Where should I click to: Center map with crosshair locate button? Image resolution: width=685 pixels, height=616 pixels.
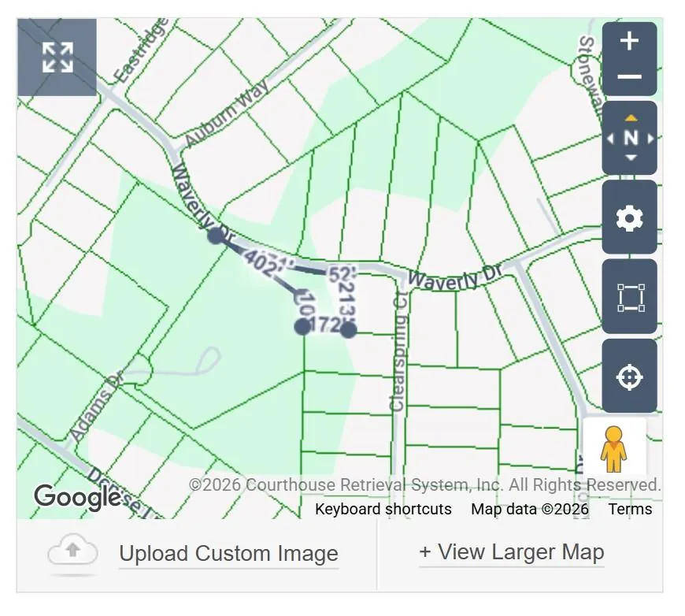click(x=629, y=376)
